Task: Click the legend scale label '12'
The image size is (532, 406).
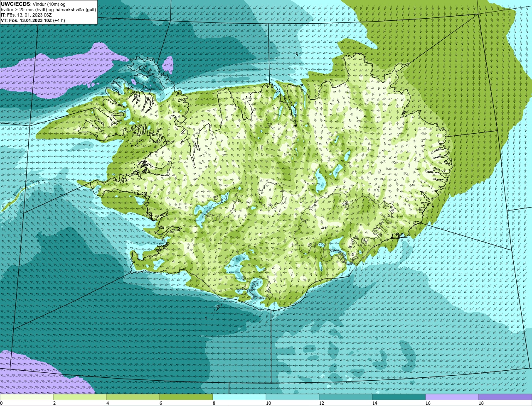Action: 322,403
